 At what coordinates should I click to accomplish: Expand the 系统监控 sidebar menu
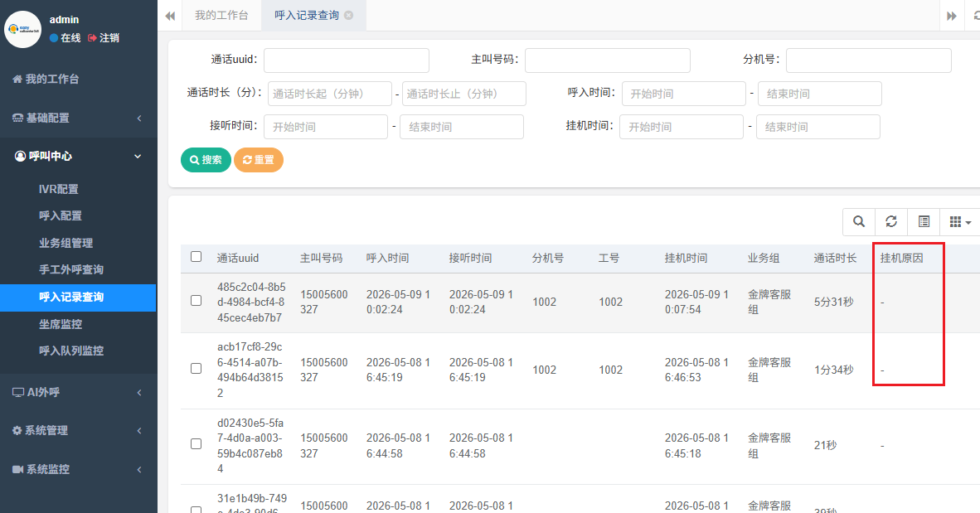[78, 469]
